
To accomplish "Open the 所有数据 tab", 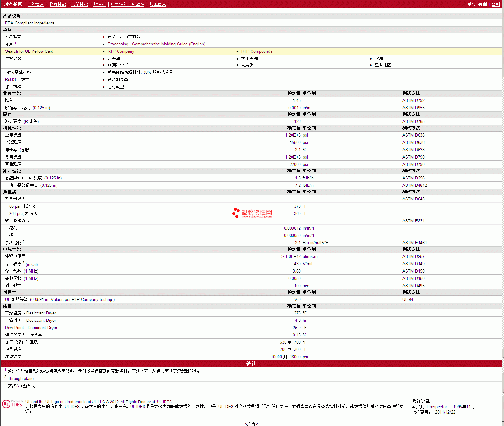I will pyautogui.click(x=13, y=4).
